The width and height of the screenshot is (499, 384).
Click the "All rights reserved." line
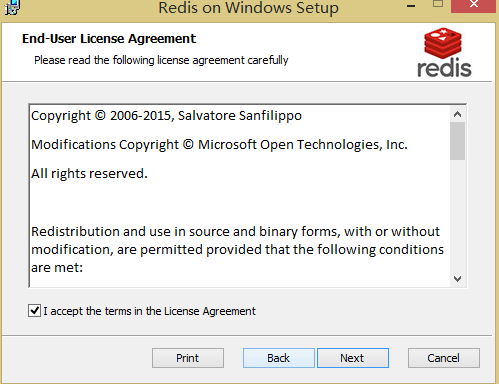89,174
